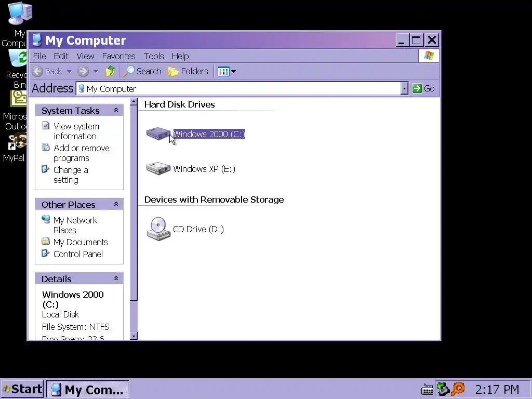This screenshot has height=399, width=532.
Task: Open My Documents link
Action: (81, 242)
